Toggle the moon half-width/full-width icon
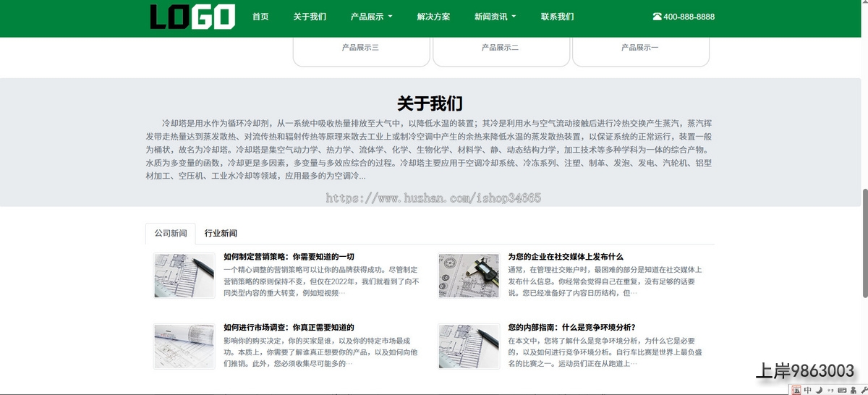 819,390
